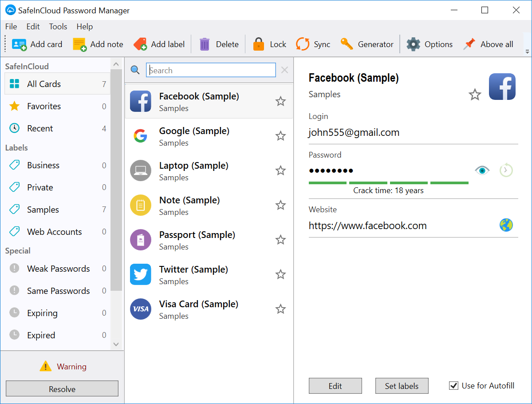Filter by the Web Accounts label
Screen dimensions: 532x404
point(57,232)
